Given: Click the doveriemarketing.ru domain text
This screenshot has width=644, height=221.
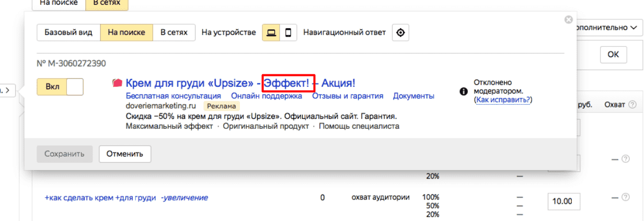Looking at the screenshot, I should click(x=162, y=106).
